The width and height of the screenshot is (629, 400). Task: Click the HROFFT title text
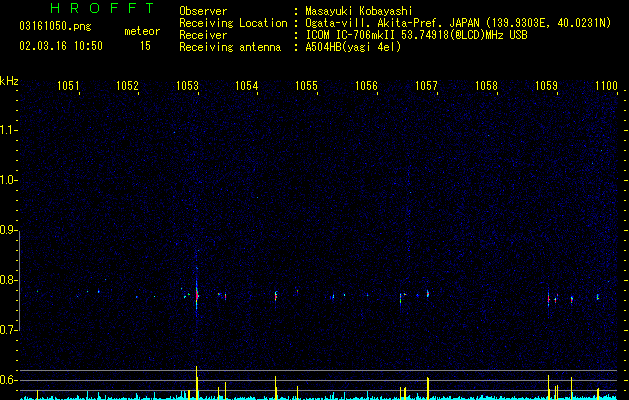tap(103, 8)
